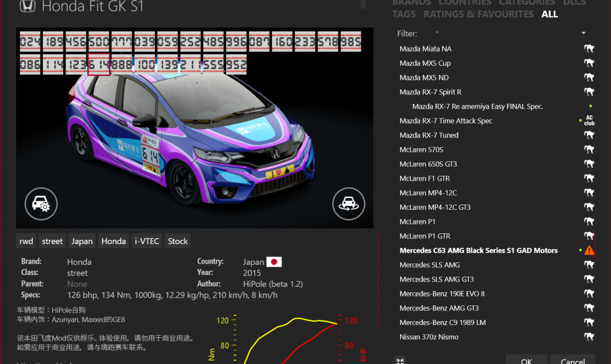Viewport: 611px width, 364px height.
Task: Click the Kunos icon beside Mazda RX-7 Spirit R
Action: coord(589,92)
